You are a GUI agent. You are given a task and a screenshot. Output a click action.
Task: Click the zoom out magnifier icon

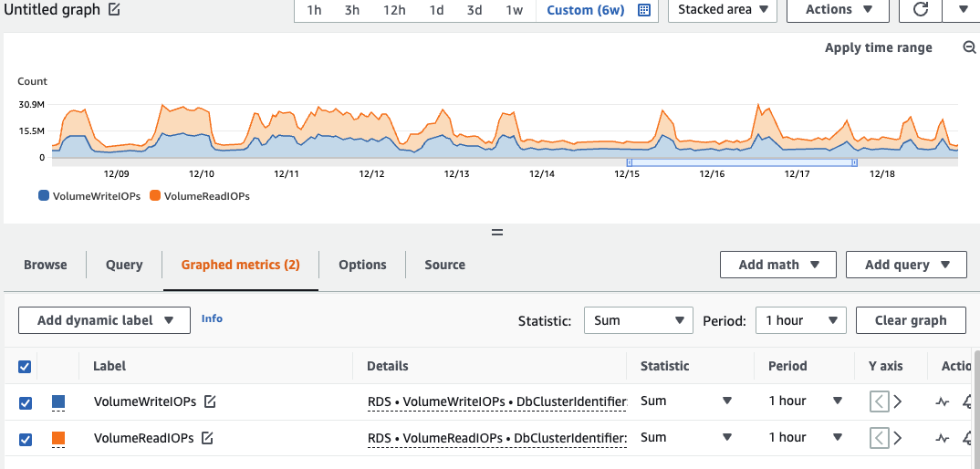(969, 47)
